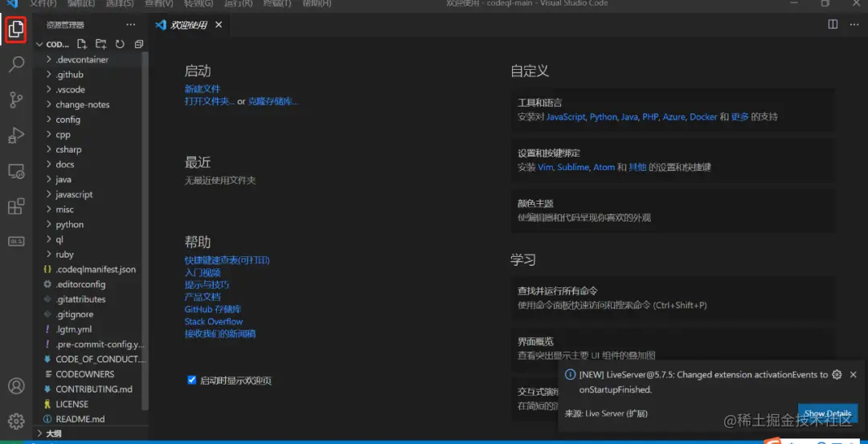The width and height of the screenshot is (868, 444).
Task: Expand the ql folder
Action: pyautogui.click(x=90, y=239)
